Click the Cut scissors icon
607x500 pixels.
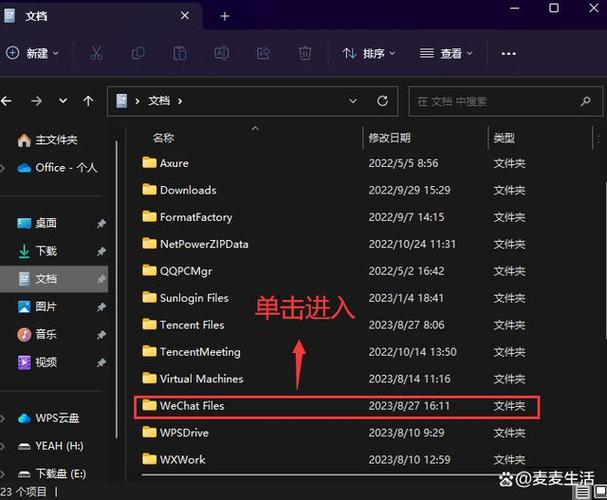click(x=96, y=53)
